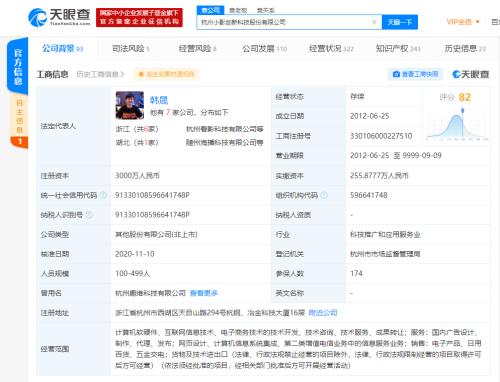Clear the search field with the X icon
This screenshot has width=500, height=382.
pyautogui.click(x=374, y=22)
